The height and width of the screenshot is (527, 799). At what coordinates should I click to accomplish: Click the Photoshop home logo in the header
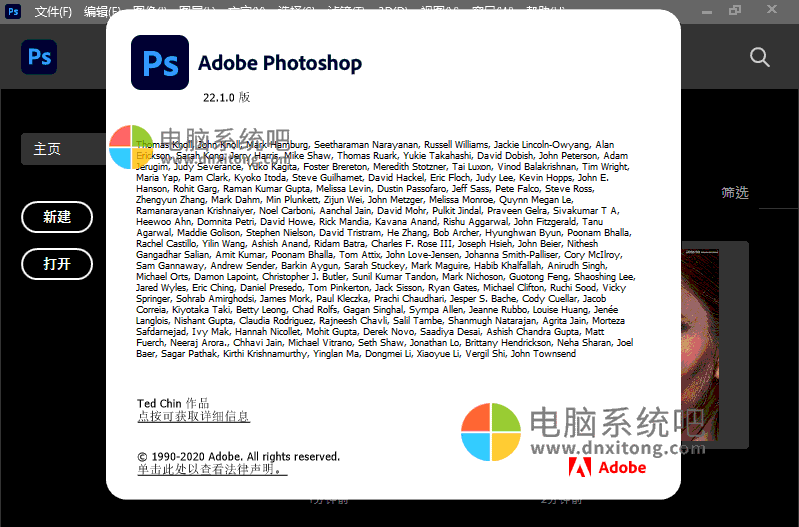coord(39,58)
